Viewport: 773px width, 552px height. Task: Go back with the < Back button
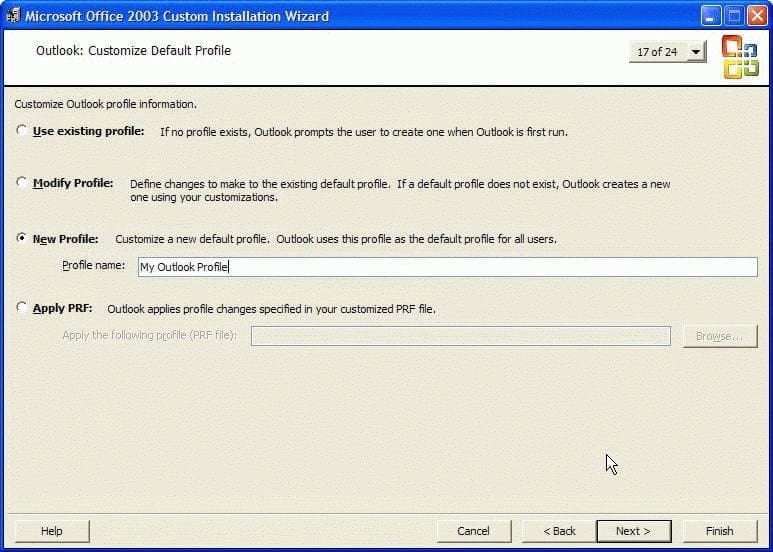(559, 531)
